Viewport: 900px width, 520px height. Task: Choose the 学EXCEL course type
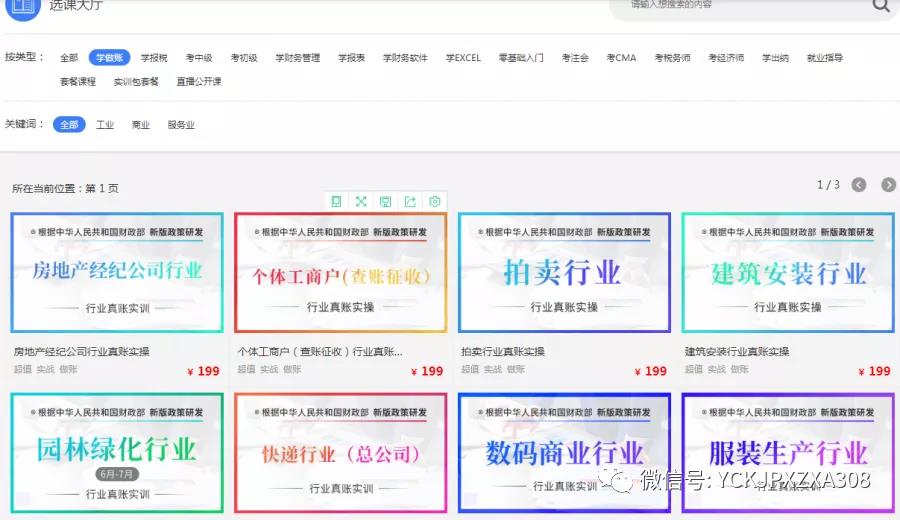point(463,58)
